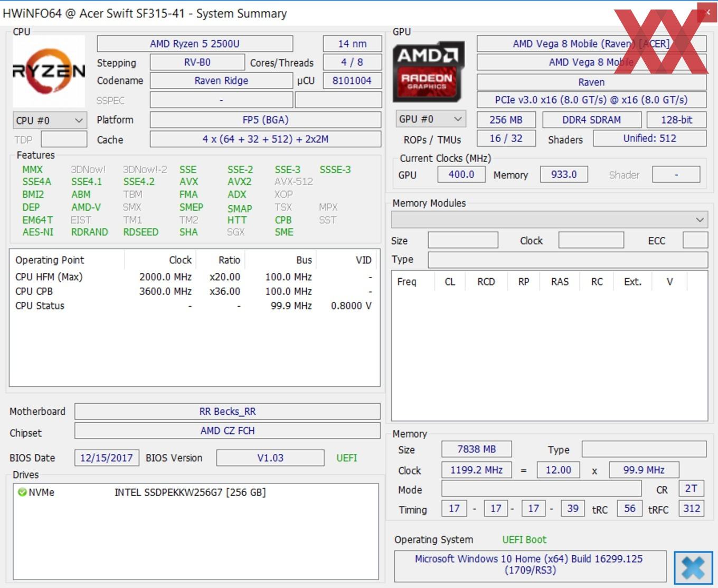Click the memory multiplier 12.00 field
Image resolution: width=718 pixels, height=588 pixels.
(559, 470)
